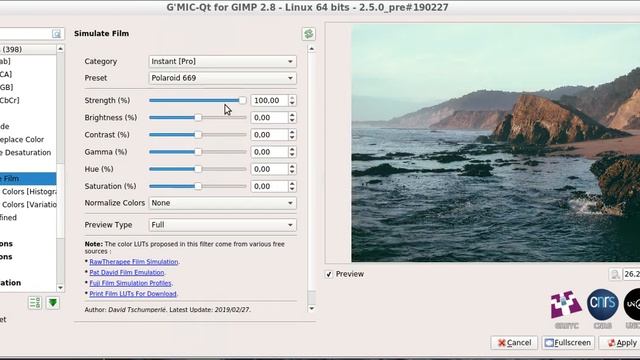Select the Colors [Histogram] filter entry

(28, 191)
